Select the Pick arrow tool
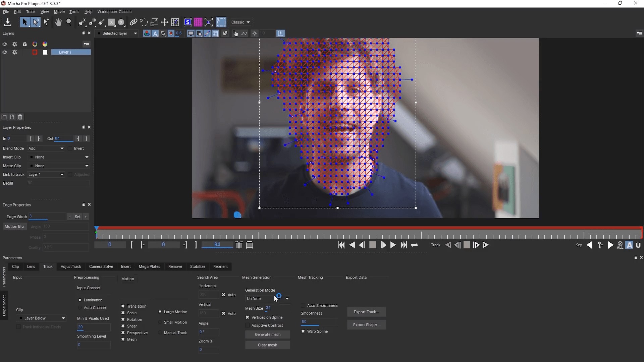This screenshot has width=644, height=362. click(24, 22)
